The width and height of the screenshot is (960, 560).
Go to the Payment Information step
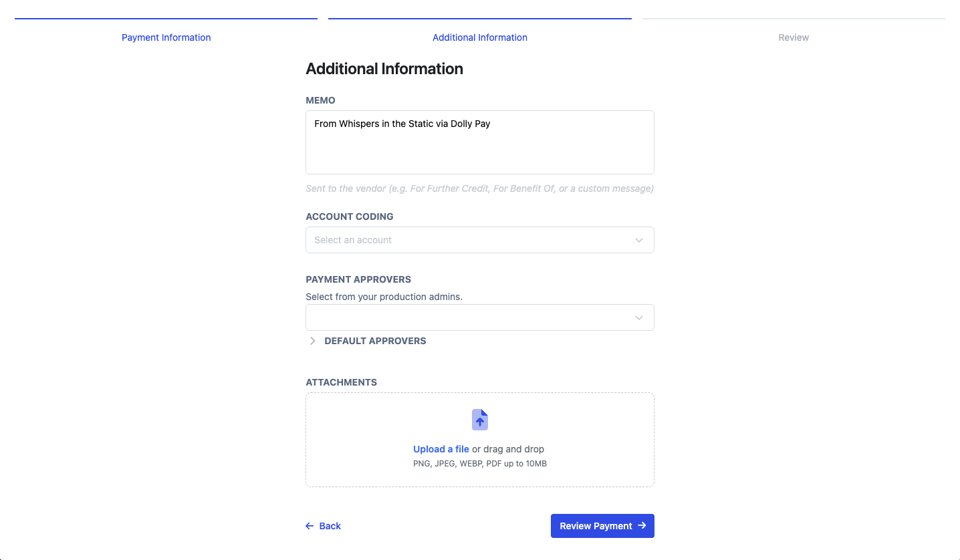(166, 37)
